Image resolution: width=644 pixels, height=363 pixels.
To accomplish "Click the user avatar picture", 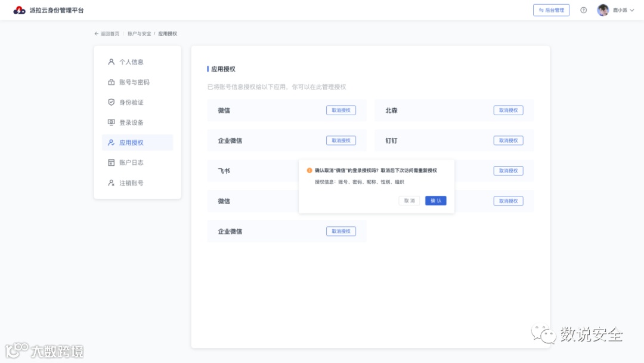I will click(x=602, y=10).
